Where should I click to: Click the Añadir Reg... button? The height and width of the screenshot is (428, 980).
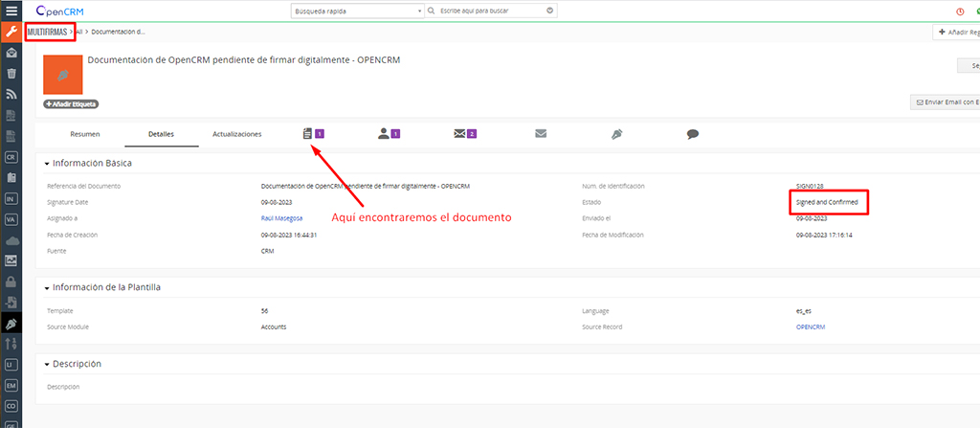tap(956, 32)
